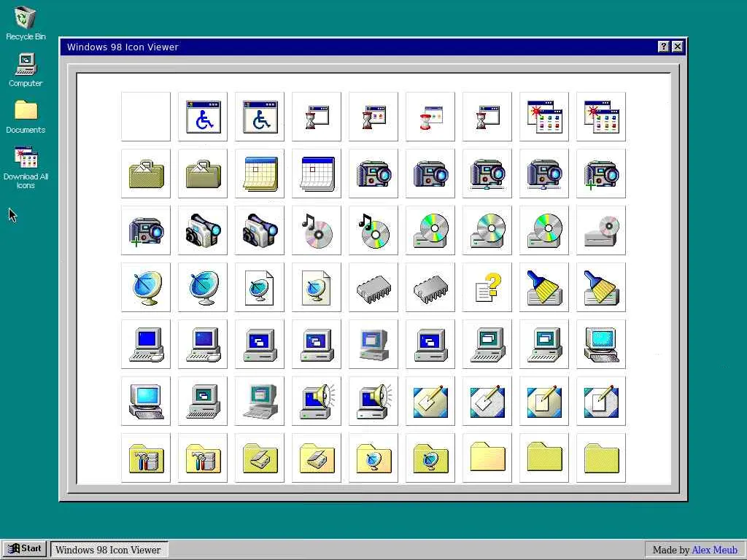Screen dimensions: 747x560
Task: Choose the broom icon with tan bristles
Action: tap(601, 287)
